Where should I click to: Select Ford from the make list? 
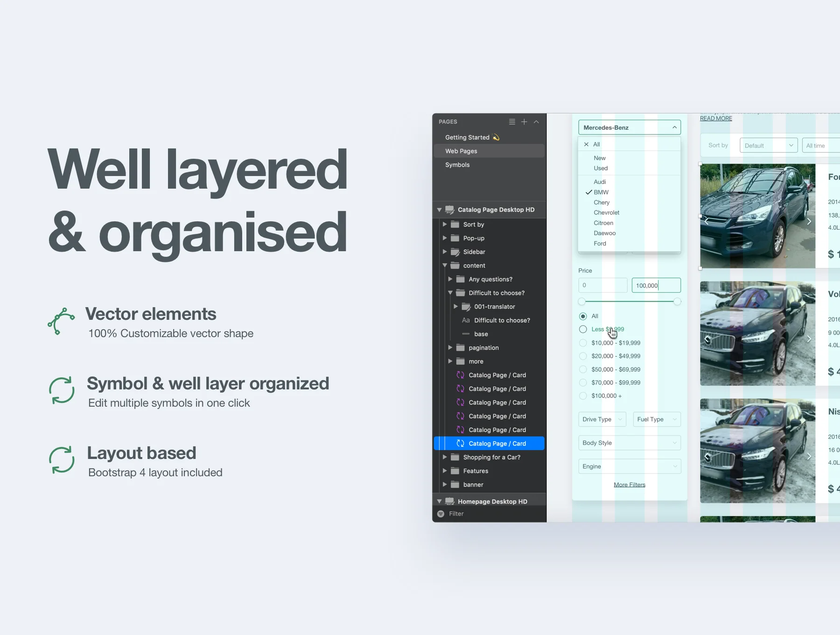point(600,243)
